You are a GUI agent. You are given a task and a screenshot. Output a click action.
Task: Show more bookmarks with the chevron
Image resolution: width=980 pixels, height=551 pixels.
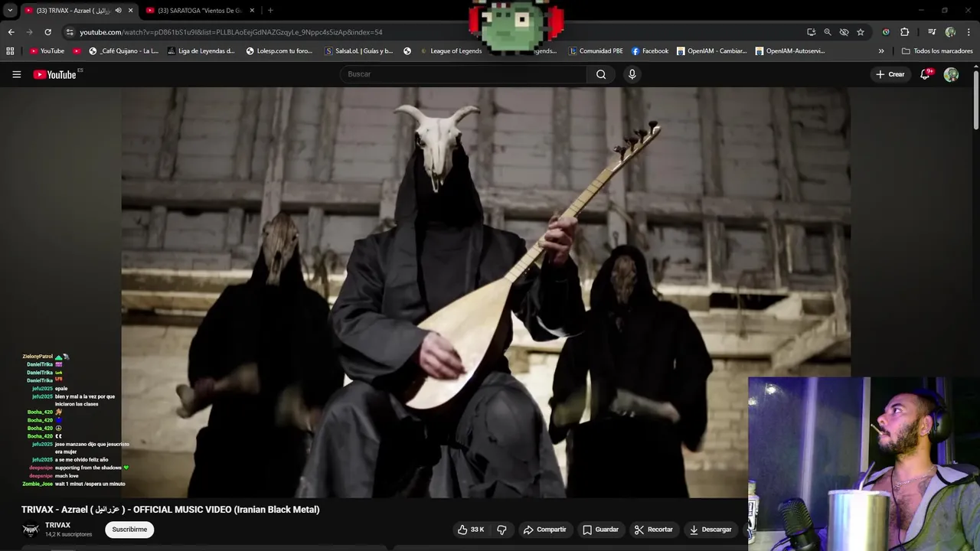881,51
